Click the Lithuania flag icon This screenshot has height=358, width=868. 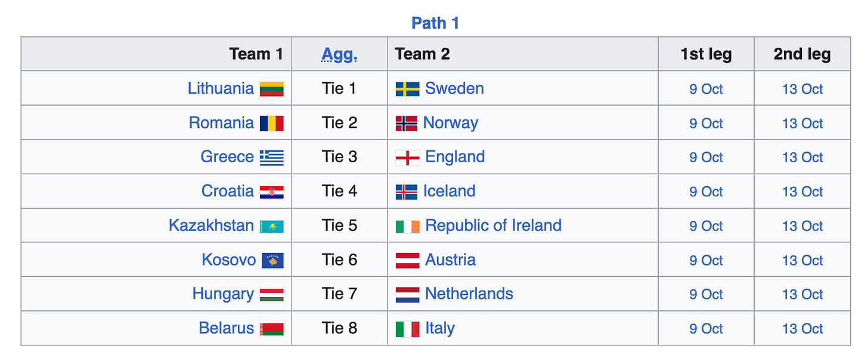272,89
